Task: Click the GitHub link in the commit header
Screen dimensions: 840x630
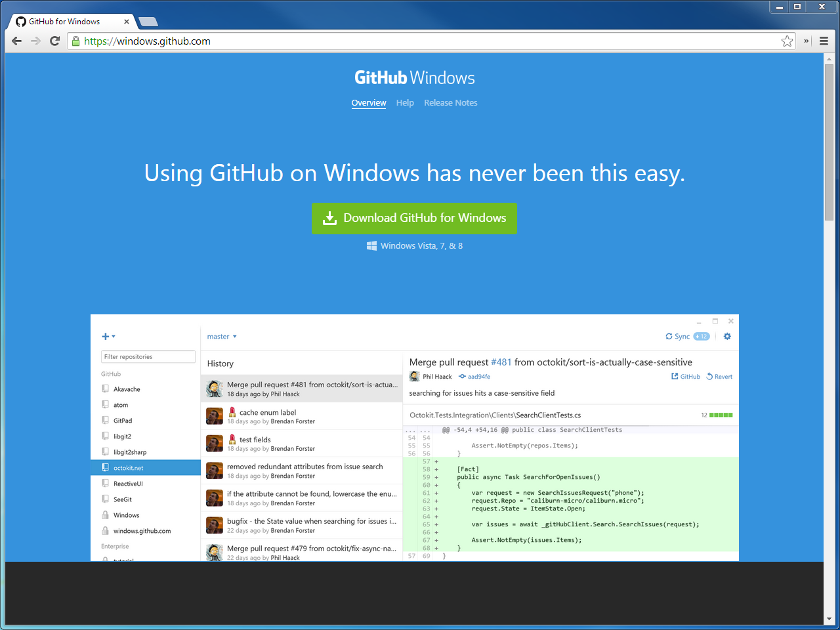Action: click(690, 377)
